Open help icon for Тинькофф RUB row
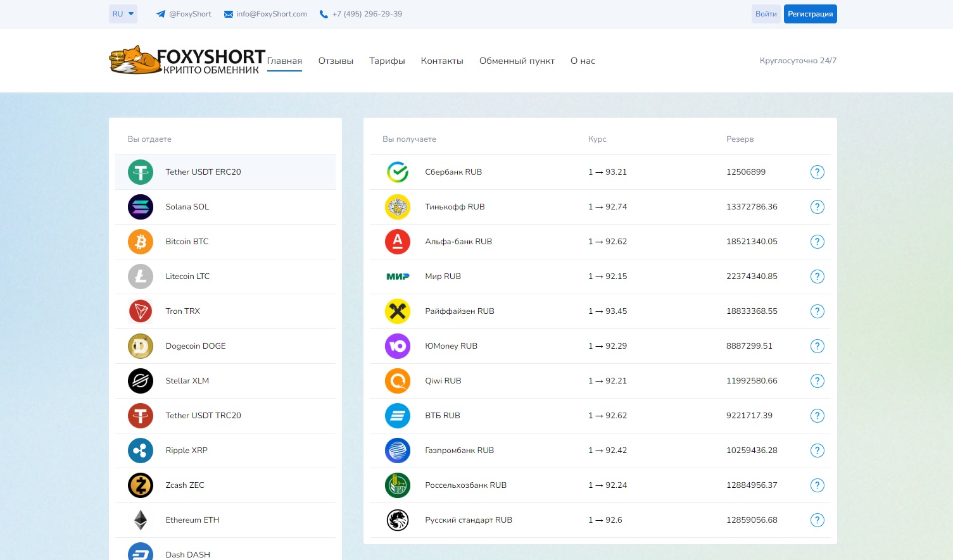This screenshot has height=560, width=953. pyautogui.click(x=817, y=207)
